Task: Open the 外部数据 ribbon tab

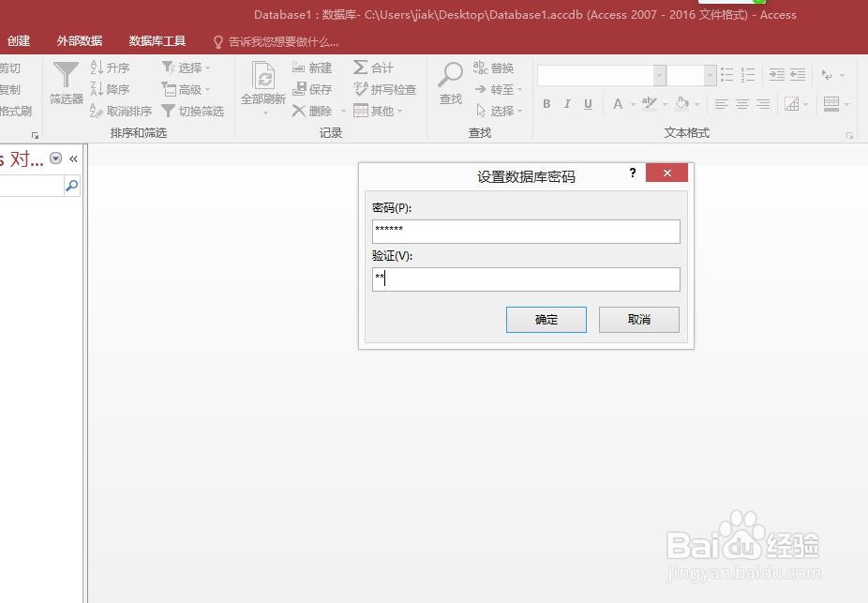Action: click(79, 40)
